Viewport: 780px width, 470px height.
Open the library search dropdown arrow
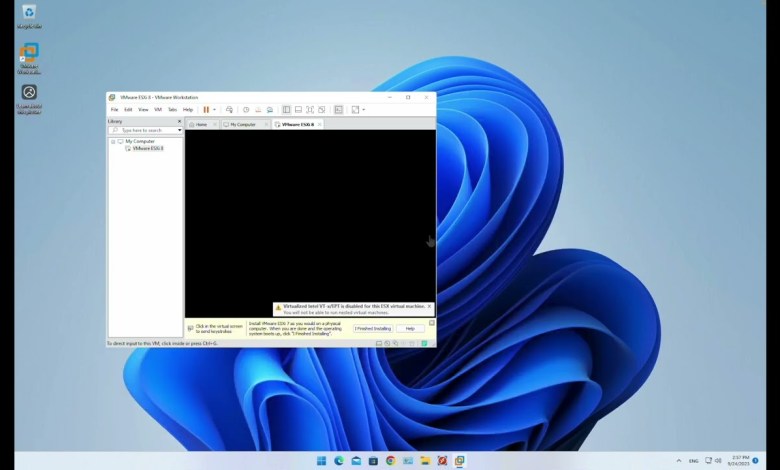(180, 130)
